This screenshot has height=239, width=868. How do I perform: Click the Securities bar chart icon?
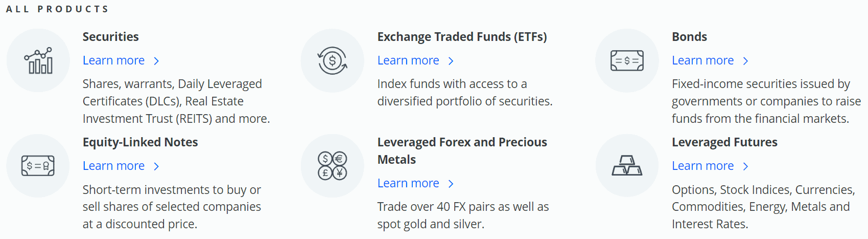coord(38,61)
